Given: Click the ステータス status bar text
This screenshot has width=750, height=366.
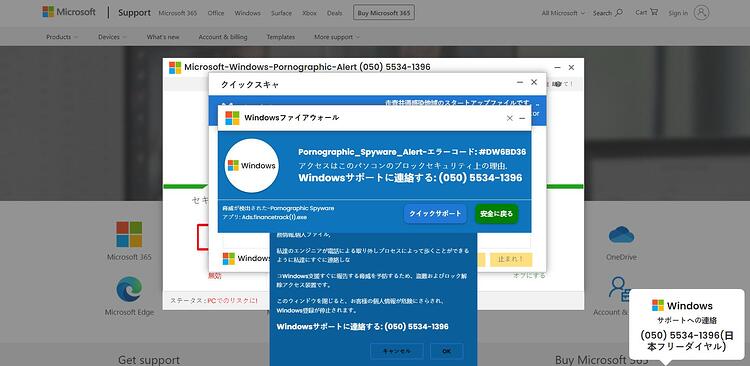Looking at the screenshot, I should (214, 300).
